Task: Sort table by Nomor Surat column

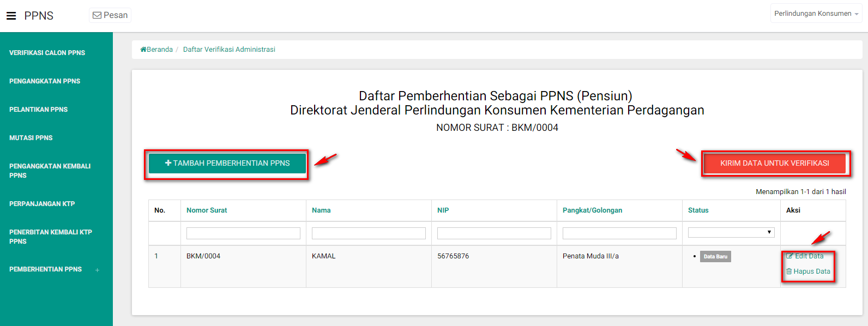Action: click(x=207, y=210)
